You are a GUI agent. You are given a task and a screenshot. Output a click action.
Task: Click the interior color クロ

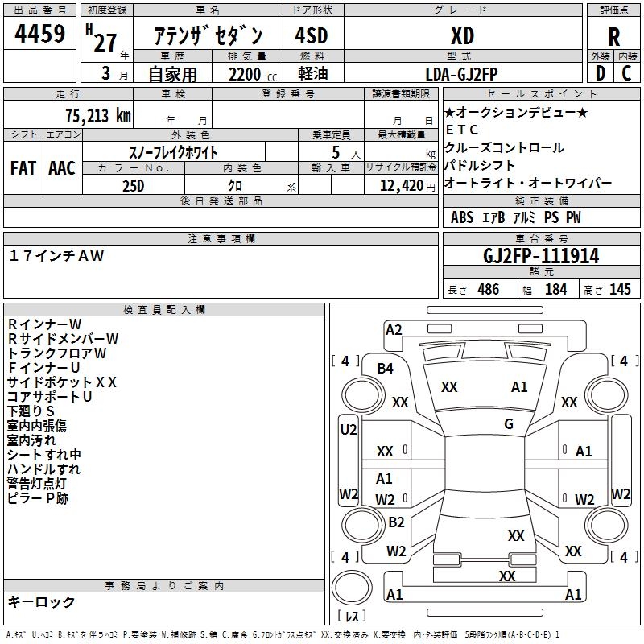pyautogui.click(x=235, y=185)
